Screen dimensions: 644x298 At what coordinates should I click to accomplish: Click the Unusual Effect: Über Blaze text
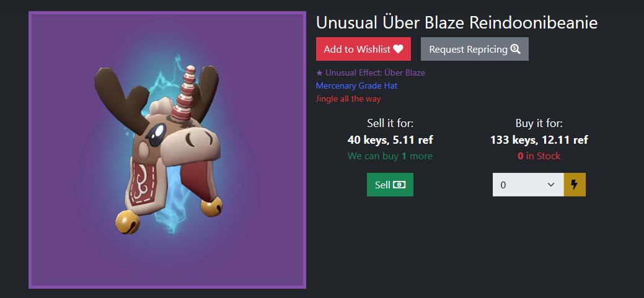point(376,72)
